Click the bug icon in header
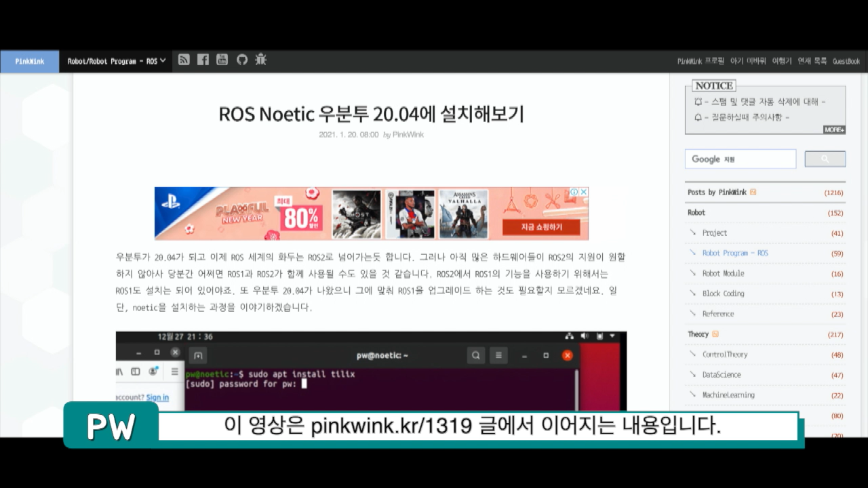This screenshot has width=868, height=488. pyautogui.click(x=261, y=60)
